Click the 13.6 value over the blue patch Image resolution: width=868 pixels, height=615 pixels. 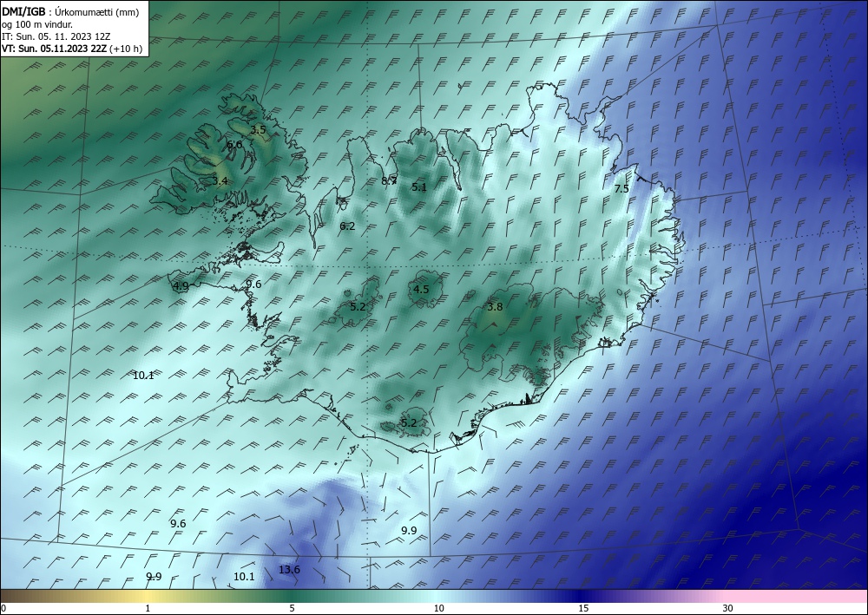tap(289, 570)
